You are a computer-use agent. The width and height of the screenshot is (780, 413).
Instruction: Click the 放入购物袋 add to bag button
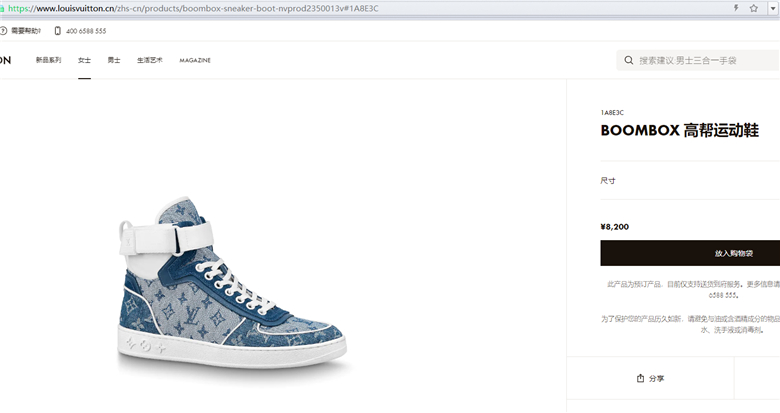[x=690, y=253]
